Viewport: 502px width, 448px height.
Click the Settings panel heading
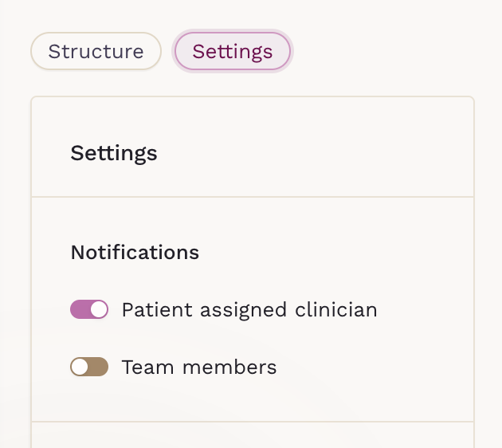coord(114,152)
